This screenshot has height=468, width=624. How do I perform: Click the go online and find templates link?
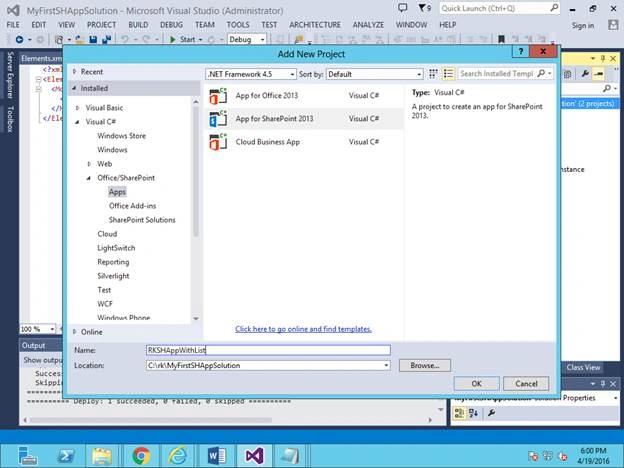pyautogui.click(x=303, y=329)
